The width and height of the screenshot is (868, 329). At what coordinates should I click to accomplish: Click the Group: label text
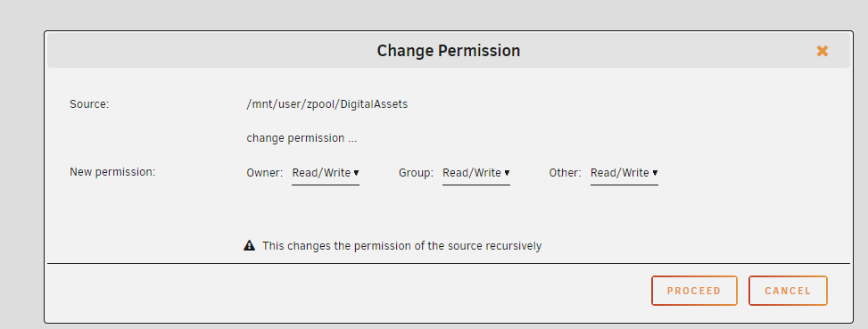point(416,173)
